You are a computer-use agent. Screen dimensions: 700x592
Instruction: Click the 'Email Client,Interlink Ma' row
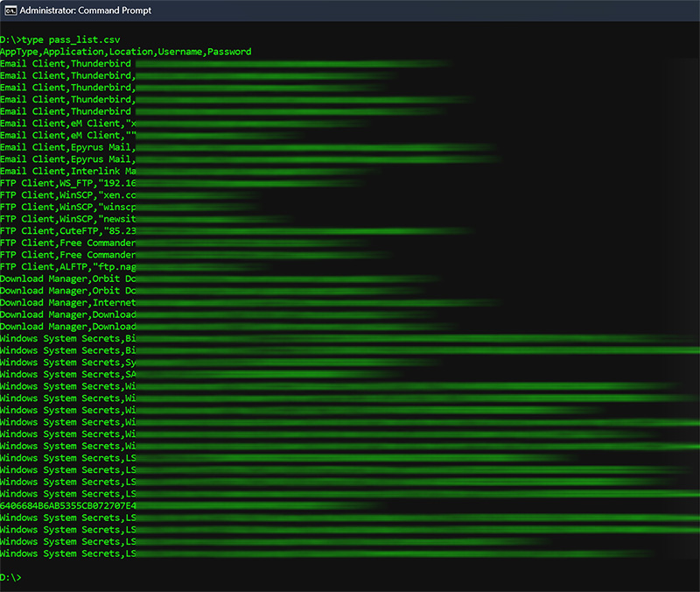[x=191, y=171]
